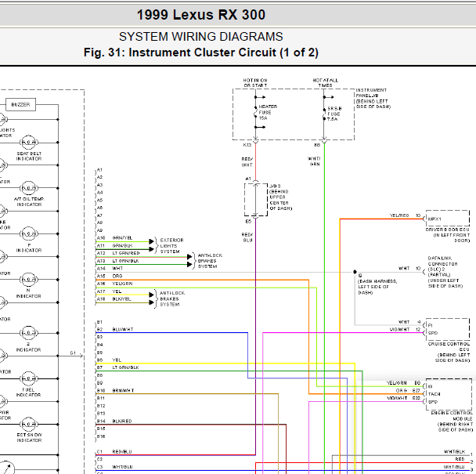Viewport: 476px width, 474px height.
Task: Select the "INSTRUMENT PANEL J/B" description
Action: [373, 99]
